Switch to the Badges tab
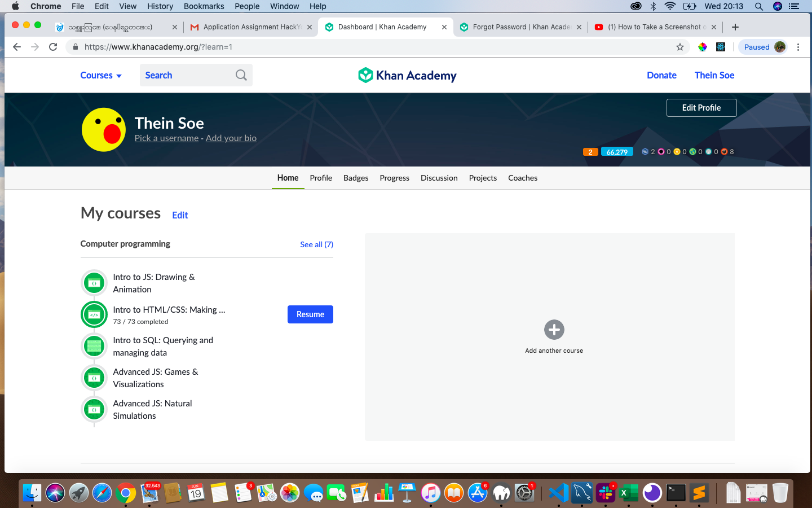This screenshot has height=508, width=812. 356,178
